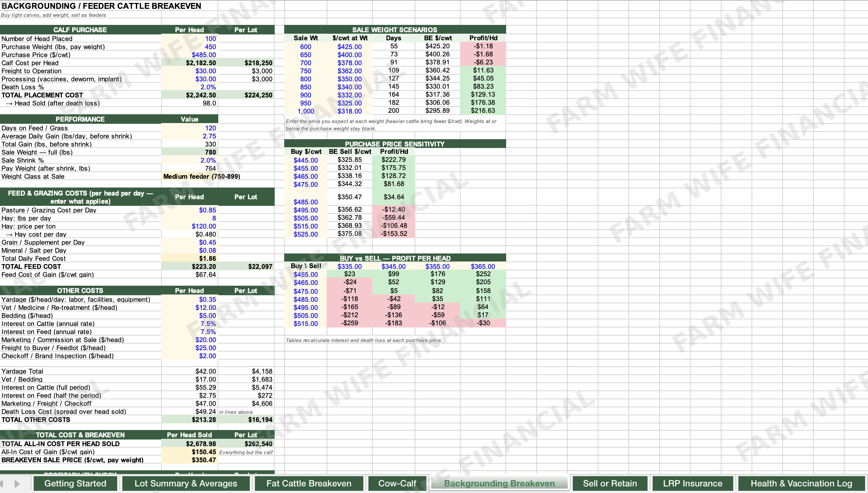This screenshot has height=493, width=868.
Task: Switch to the Cow-Calf tab
Action: coord(397,483)
